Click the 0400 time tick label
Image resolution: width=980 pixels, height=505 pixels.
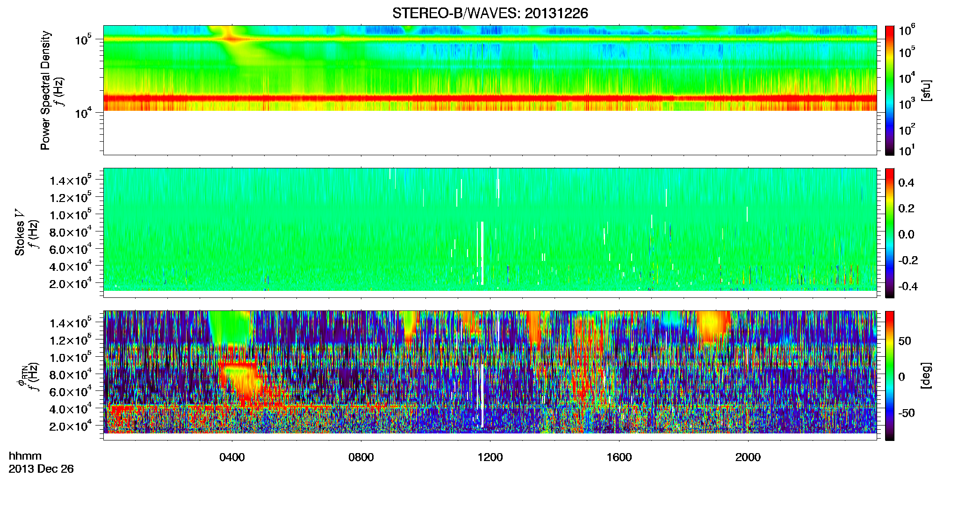pos(232,457)
